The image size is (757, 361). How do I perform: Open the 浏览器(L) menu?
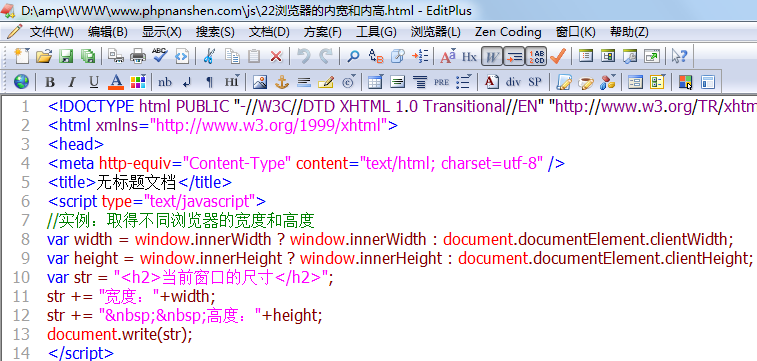point(435,32)
